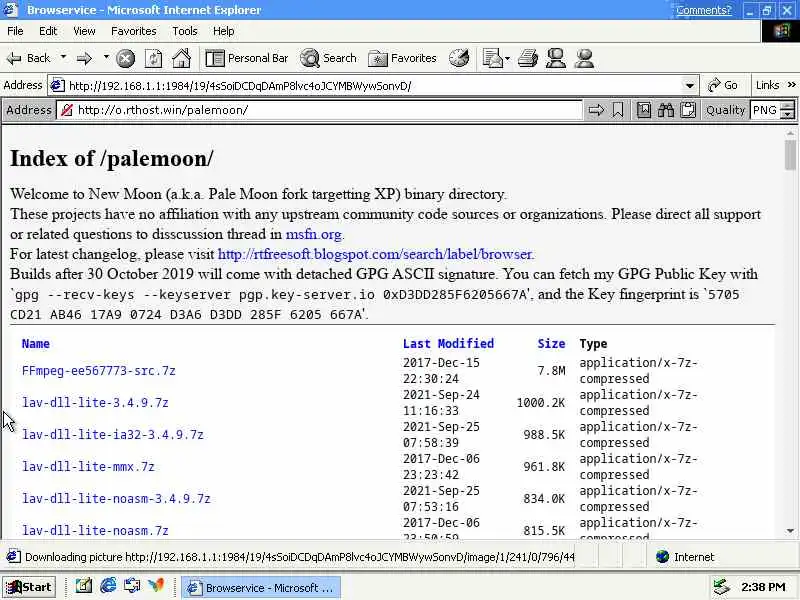Open lav-dll-lite-ia32-3.4.9.7z file link
The height and width of the screenshot is (600, 800).
pyautogui.click(x=113, y=435)
